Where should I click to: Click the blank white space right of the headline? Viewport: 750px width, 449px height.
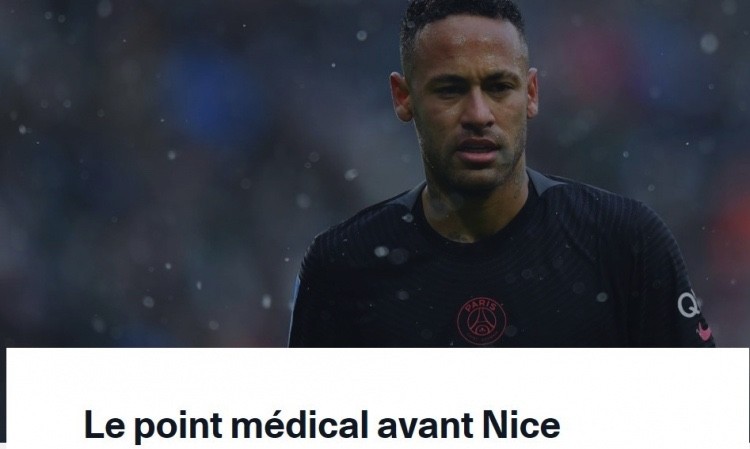[x=651, y=425]
